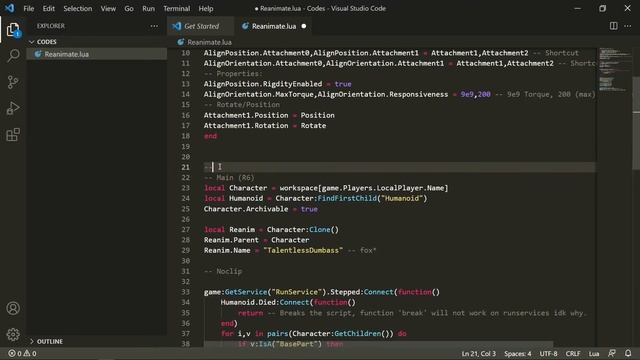Click '-- Properties:' comment on line 12

[x=233, y=74]
